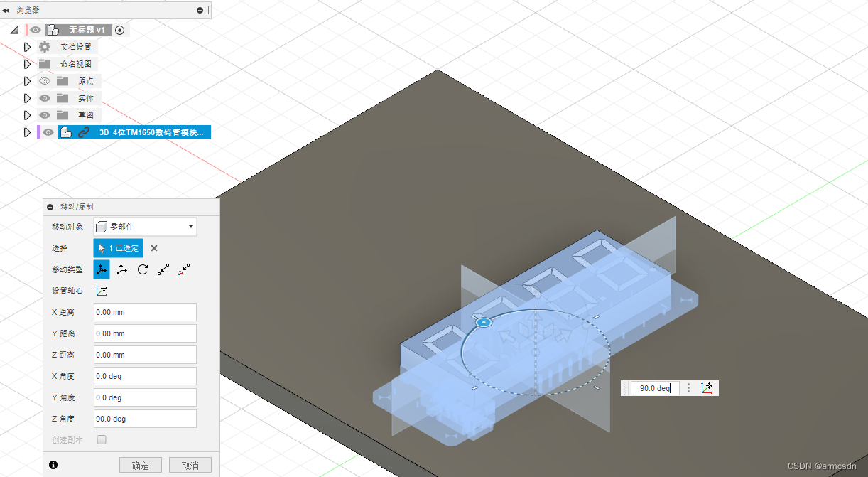The image size is (868, 477).
Task: Click the X 距离 input field
Action: pyautogui.click(x=145, y=312)
